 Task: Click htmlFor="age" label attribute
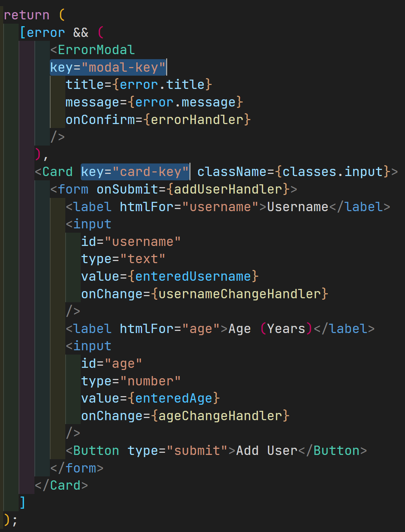[x=170, y=329]
